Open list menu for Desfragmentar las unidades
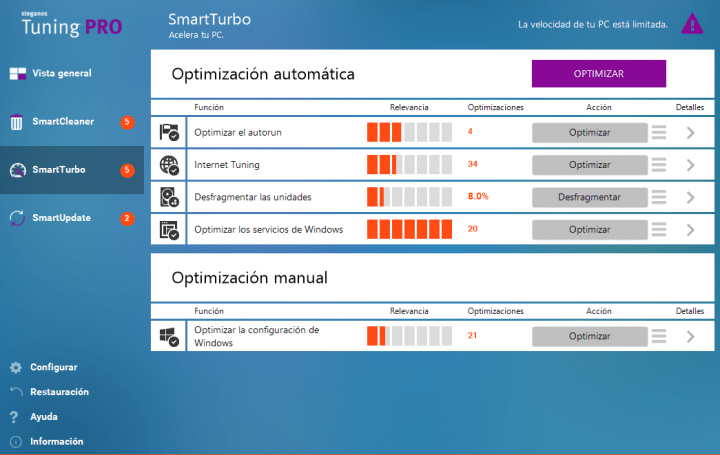Screen dimensions: 720x455 [x=659, y=197]
